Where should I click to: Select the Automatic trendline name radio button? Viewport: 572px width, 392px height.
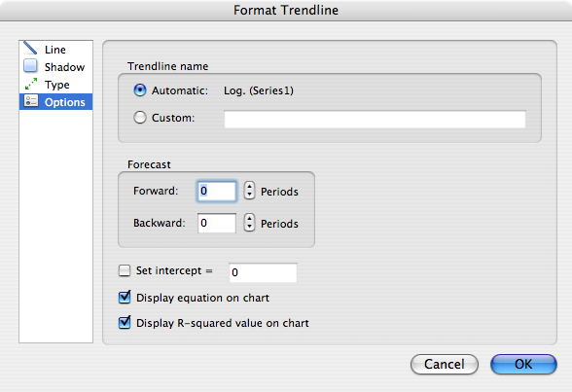tap(140, 90)
